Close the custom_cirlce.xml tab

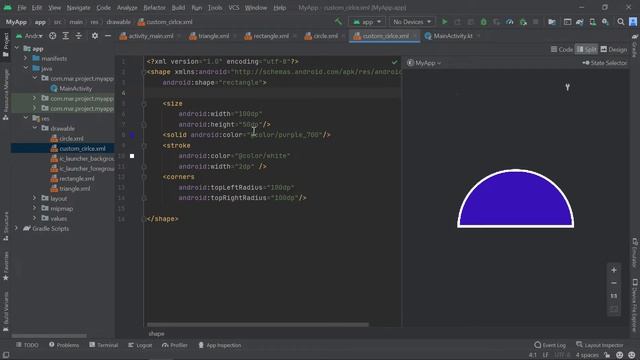pyautogui.click(x=415, y=36)
